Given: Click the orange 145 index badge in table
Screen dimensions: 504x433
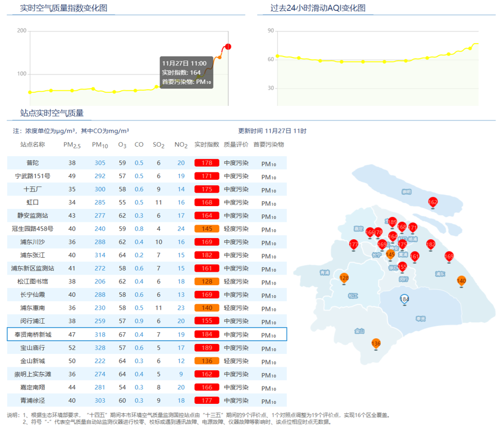Looking at the screenshot, I should 206,229.
